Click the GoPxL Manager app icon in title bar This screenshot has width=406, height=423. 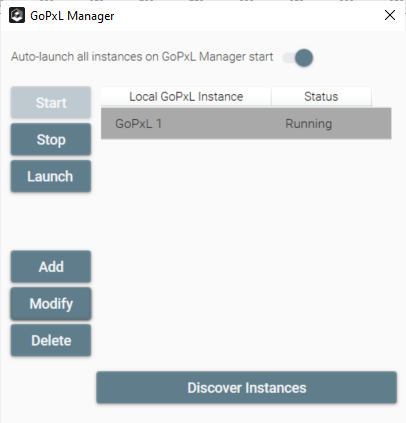[17, 15]
